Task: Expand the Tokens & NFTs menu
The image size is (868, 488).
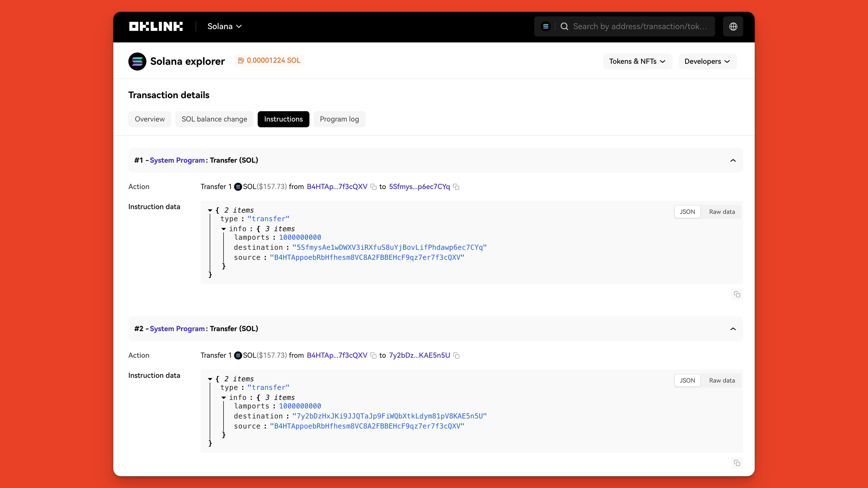Action: pyautogui.click(x=637, y=61)
